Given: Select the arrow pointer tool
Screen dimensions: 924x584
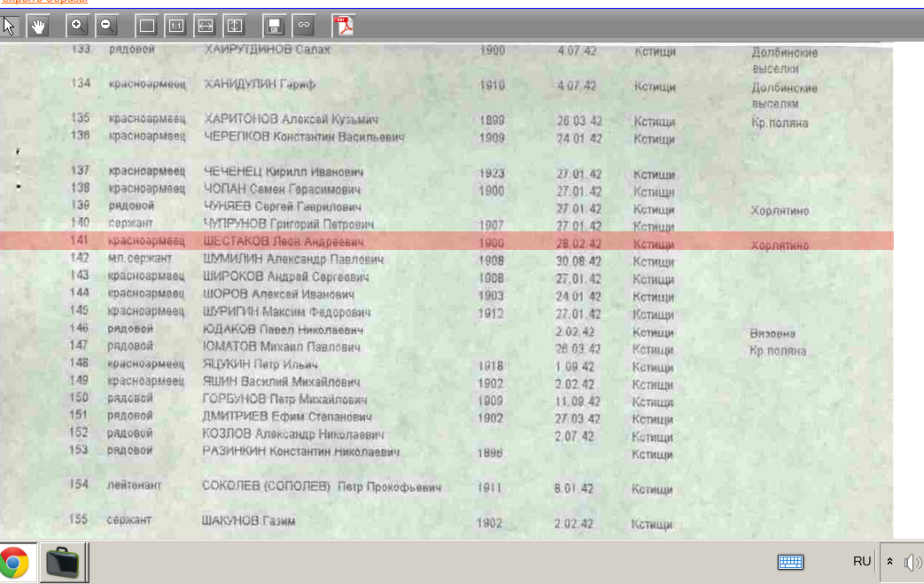Looking at the screenshot, I should click(11, 25).
